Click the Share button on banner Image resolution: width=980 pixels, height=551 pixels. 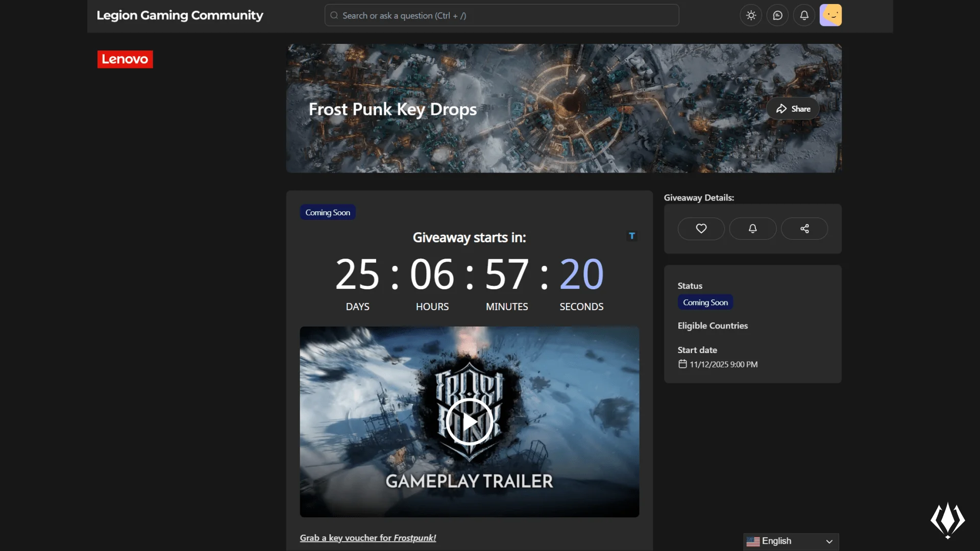(x=793, y=109)
